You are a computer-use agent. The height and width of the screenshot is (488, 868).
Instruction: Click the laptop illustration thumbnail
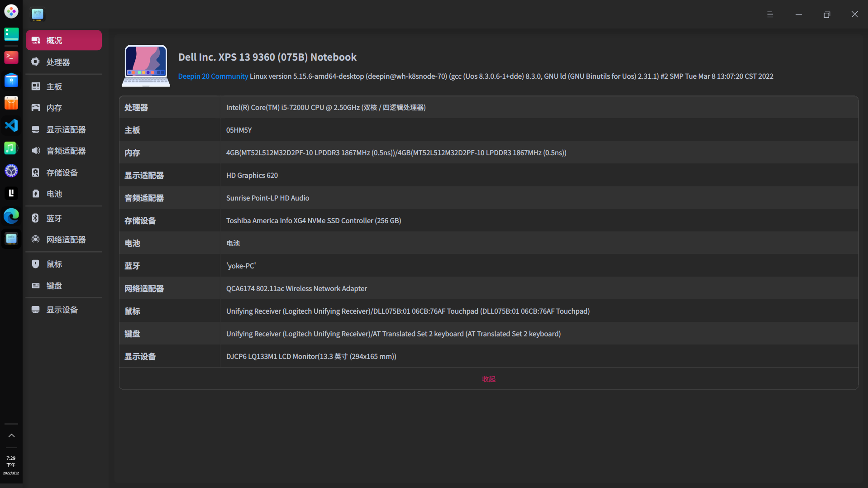146,66
